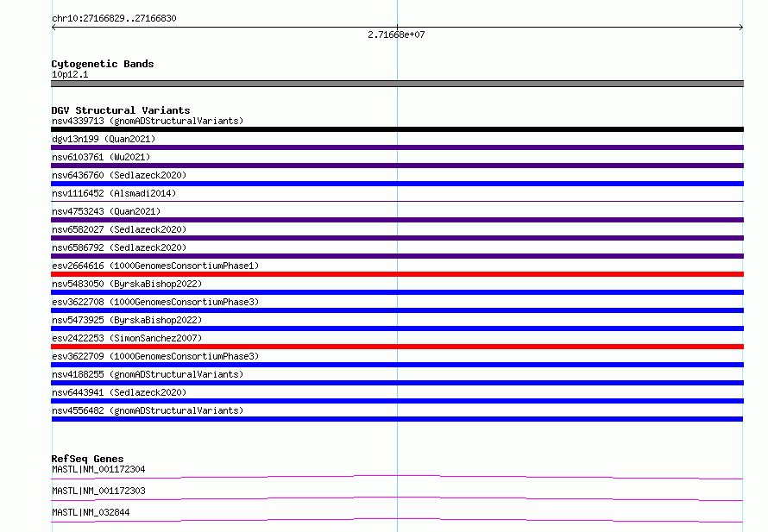The image size is (768, 532).
Task: Click the gray 10p12.1 cytogenetic band bar
Action: 397,84
